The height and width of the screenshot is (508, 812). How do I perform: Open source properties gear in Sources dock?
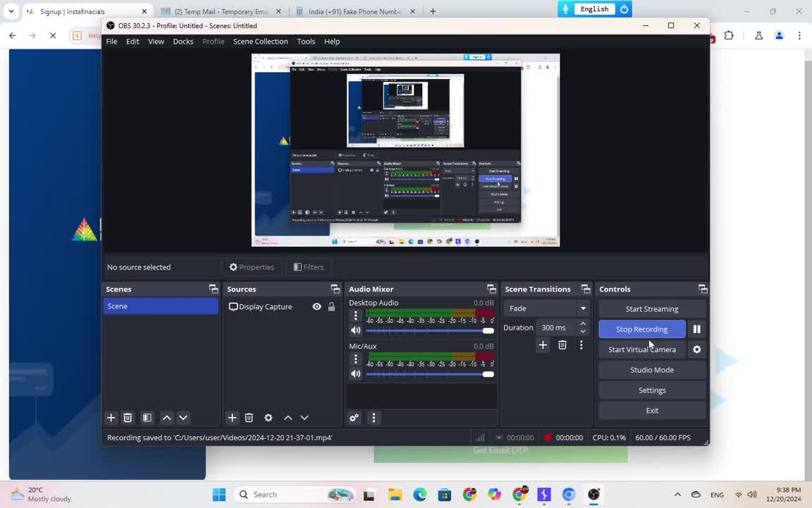269,418
